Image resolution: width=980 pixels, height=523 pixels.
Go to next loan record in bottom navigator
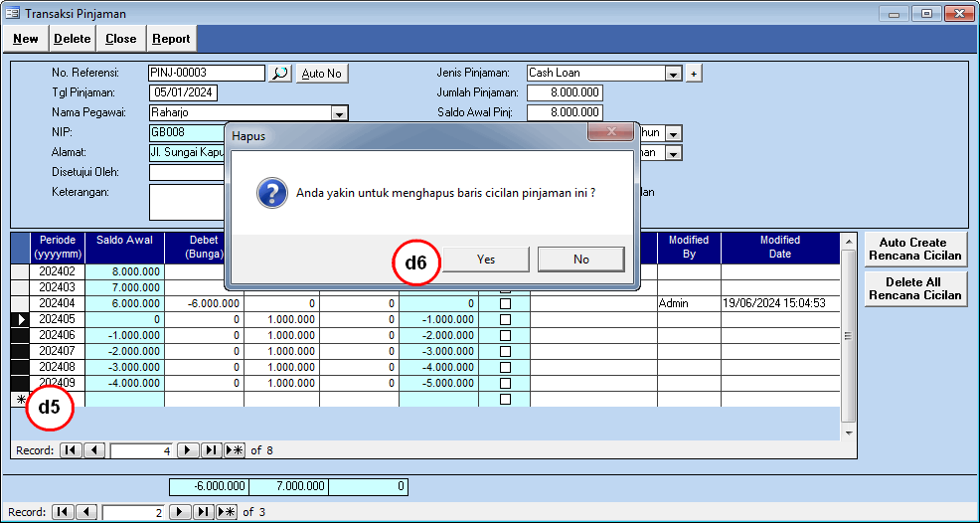pyautogui.click(x=179, y=512)
